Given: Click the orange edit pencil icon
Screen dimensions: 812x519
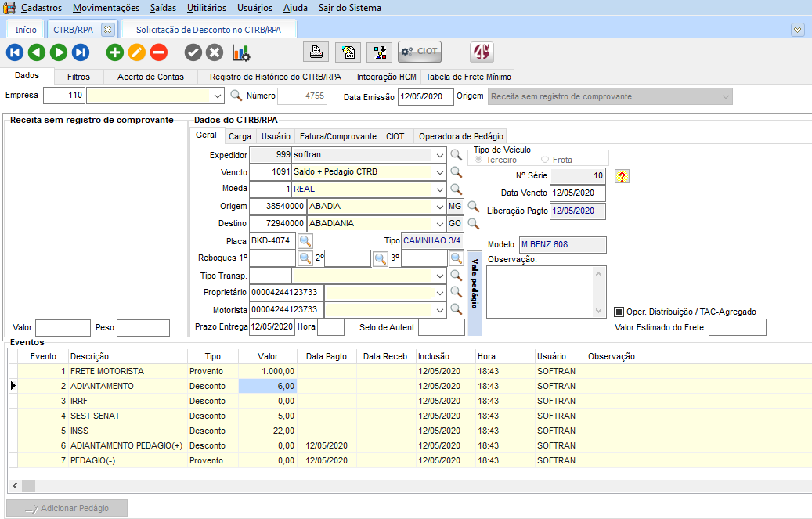Looking at the screenshot, I should [x=137, y=52].
